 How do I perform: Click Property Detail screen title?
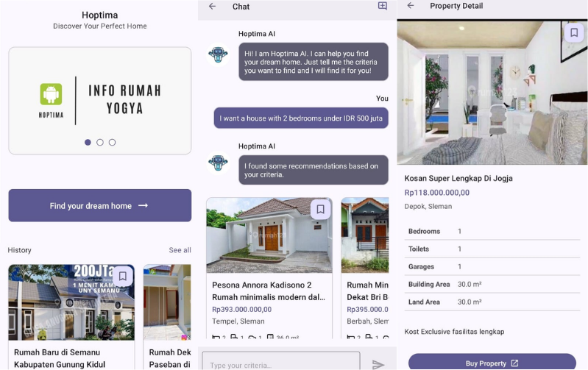click(x=456, y=6)
